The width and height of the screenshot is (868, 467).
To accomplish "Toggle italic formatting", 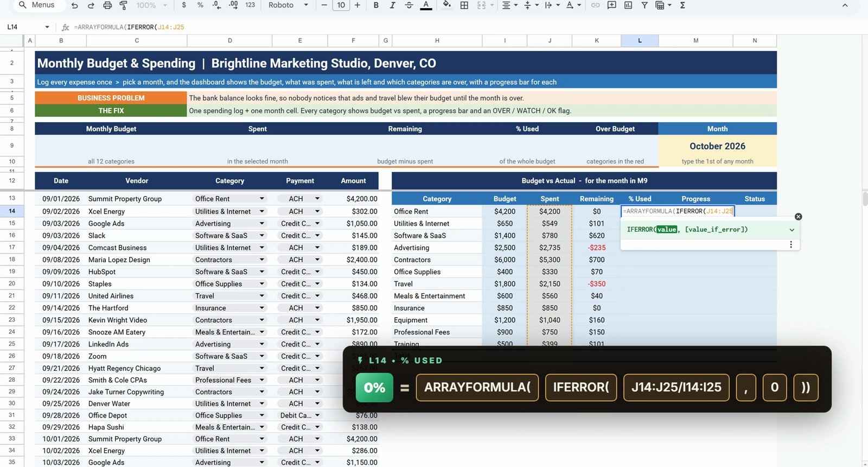I will 392,5.
